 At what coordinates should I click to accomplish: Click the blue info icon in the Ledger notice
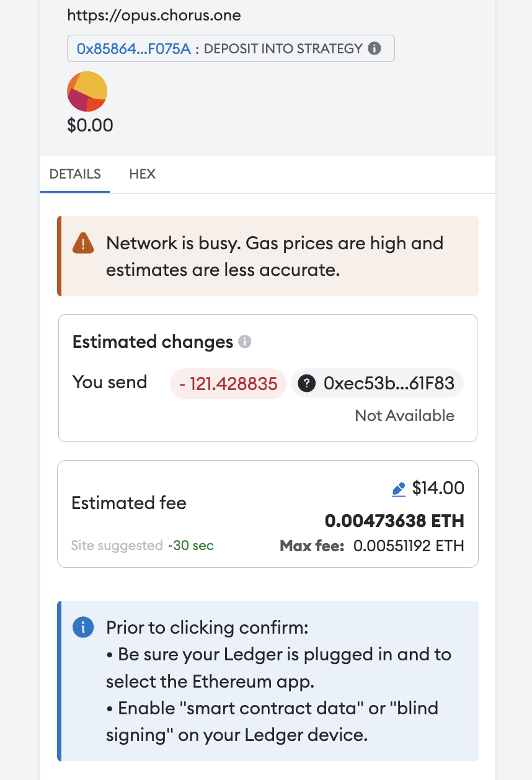click(82, 627)
